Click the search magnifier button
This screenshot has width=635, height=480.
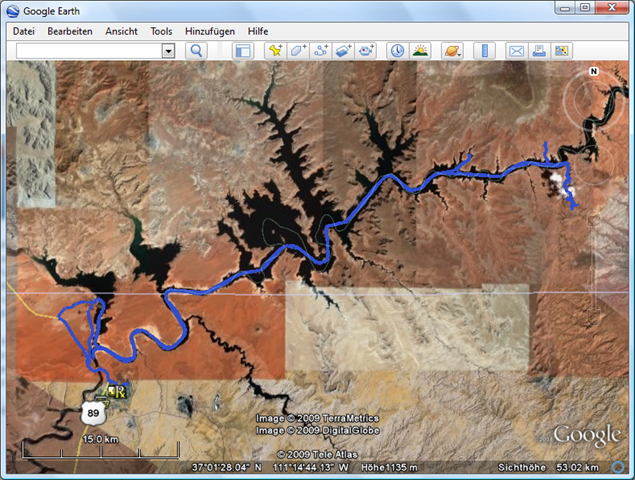pos(197,50)
